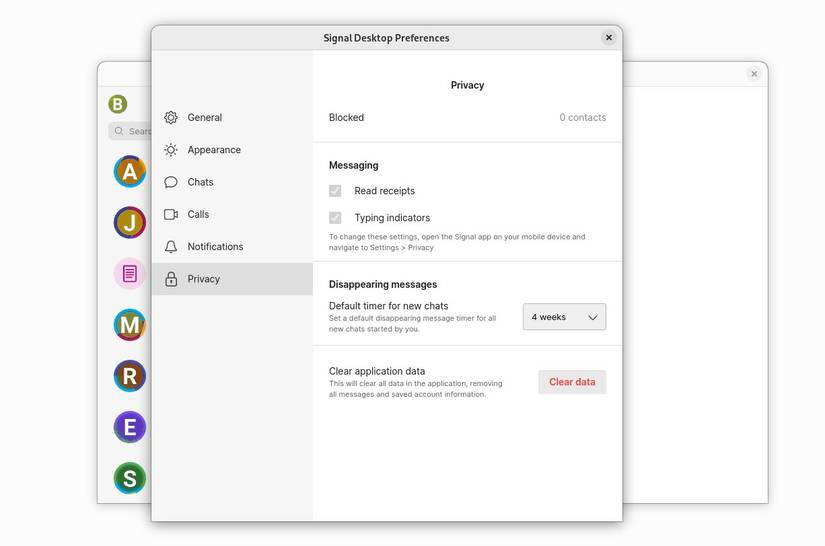
Task: Select the General preferences section
Action: (232, 117)
